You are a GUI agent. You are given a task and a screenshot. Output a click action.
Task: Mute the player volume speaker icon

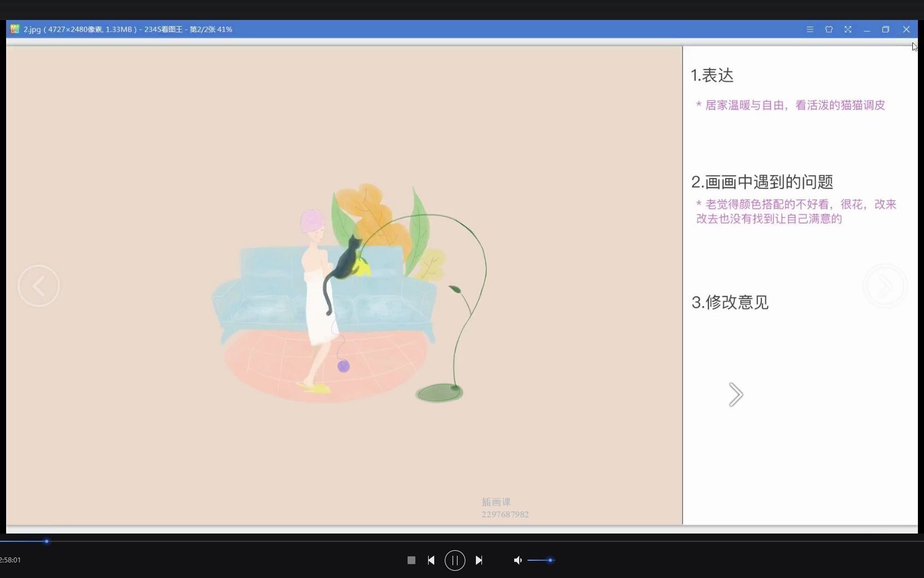point(518,560)
